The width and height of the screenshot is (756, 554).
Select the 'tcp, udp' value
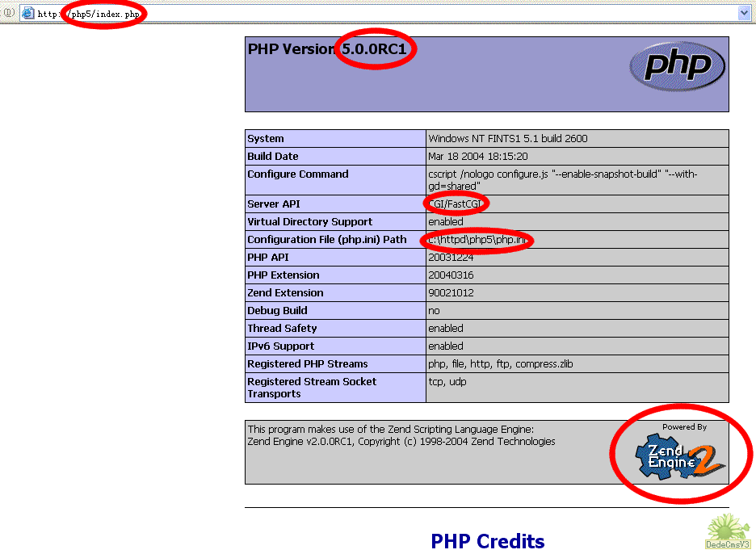[x=447, y=382]
